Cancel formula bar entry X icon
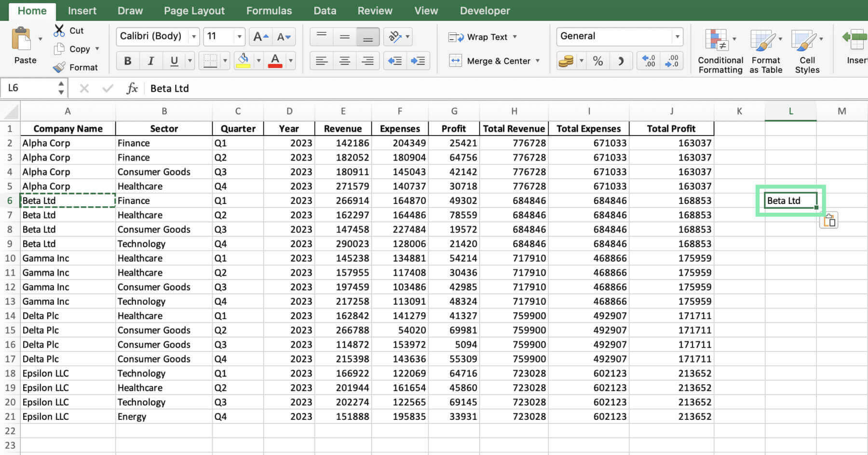Image resolution: width=868 pixels, height=455 pixels. (x=84, y=88)
